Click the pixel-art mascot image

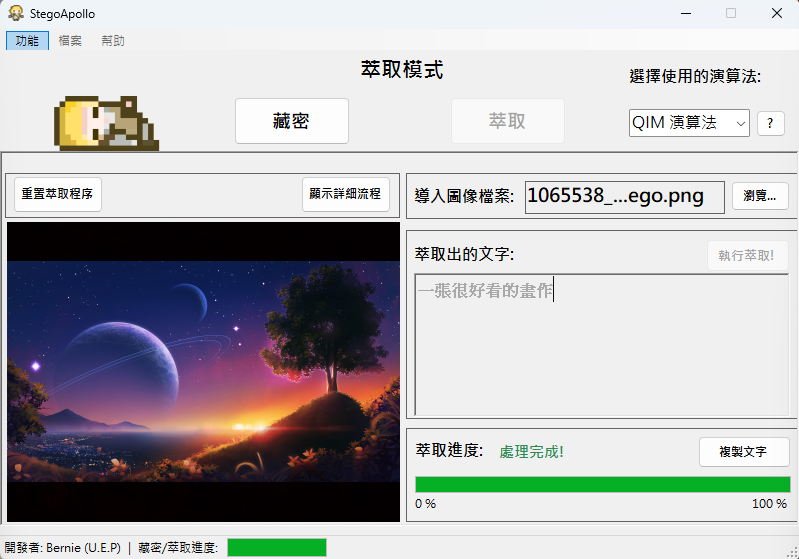(x=105, y=123)
